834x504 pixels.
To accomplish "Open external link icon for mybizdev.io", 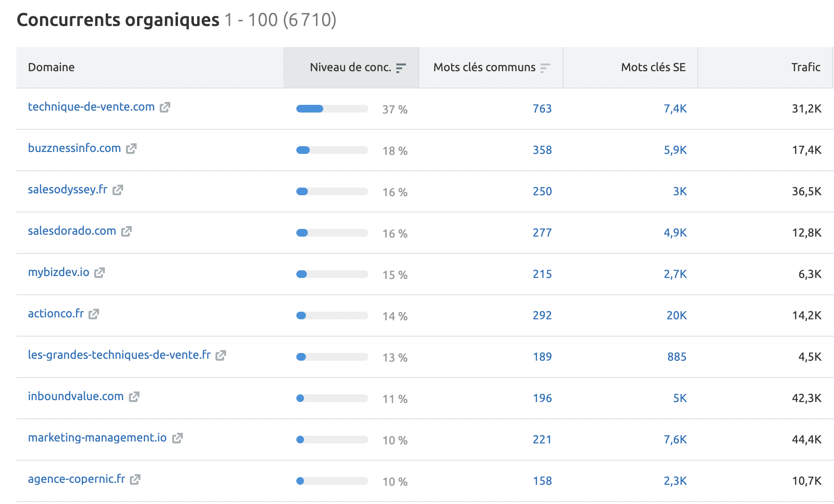I will tap(100, 273).
